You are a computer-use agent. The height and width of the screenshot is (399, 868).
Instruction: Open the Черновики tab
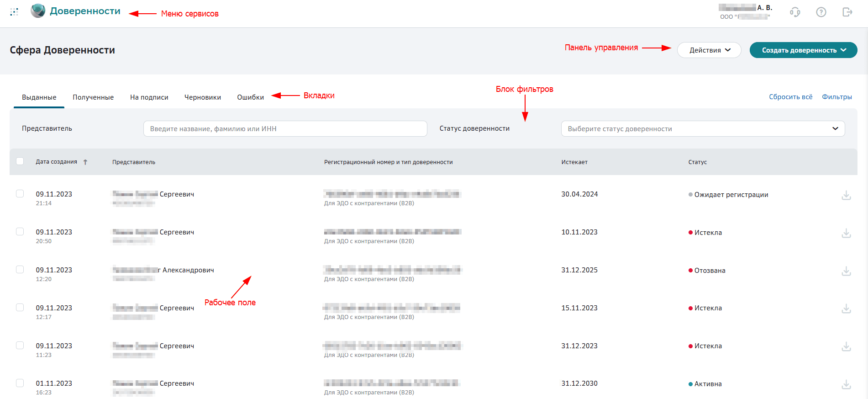coord(203,97)
